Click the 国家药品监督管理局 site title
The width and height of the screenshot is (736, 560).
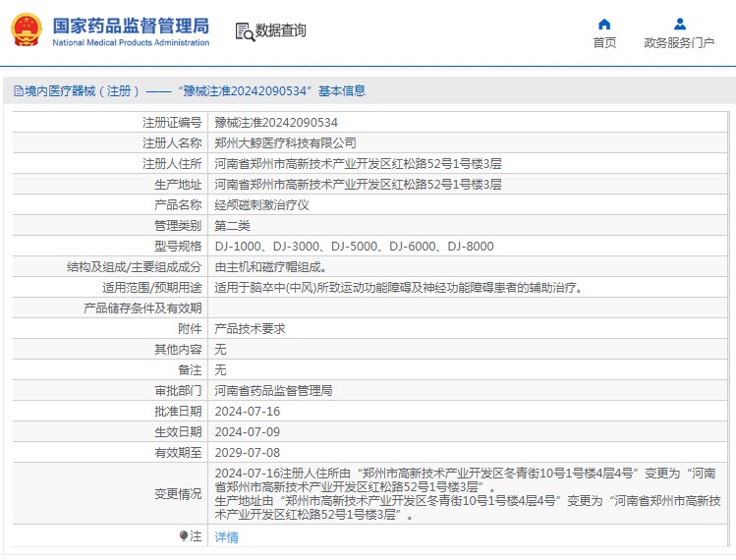click(130, 25)
